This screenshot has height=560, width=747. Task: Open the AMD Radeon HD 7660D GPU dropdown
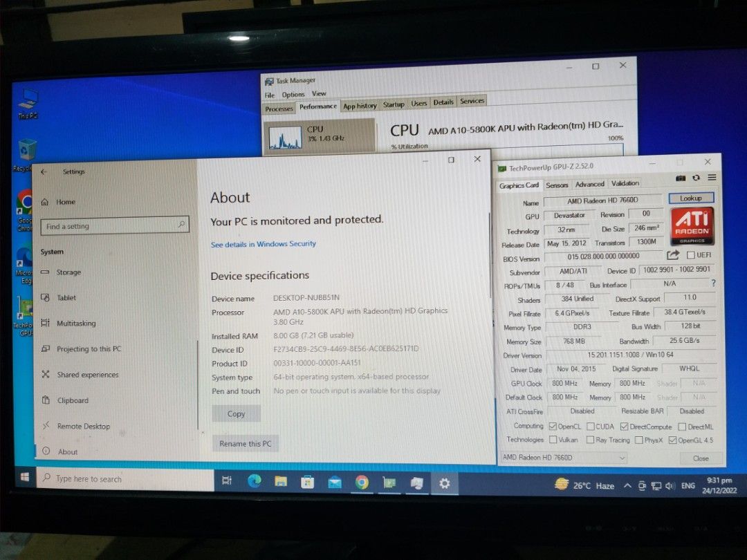622,458
